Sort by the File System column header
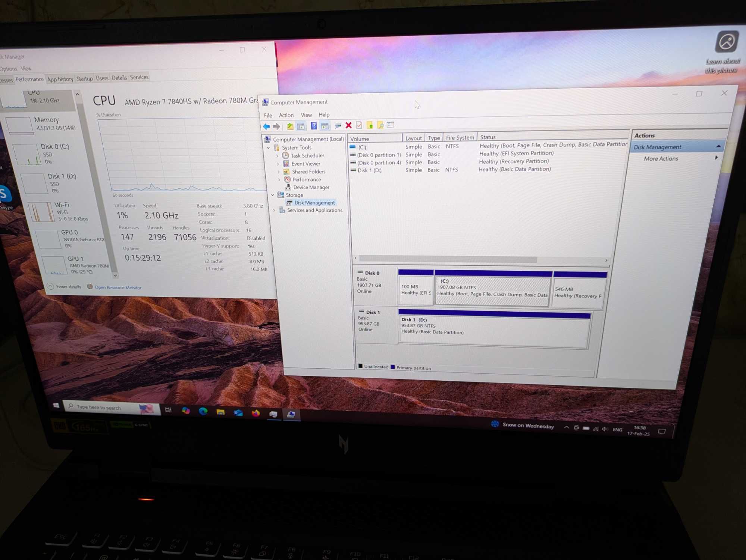 pos(460,138)
